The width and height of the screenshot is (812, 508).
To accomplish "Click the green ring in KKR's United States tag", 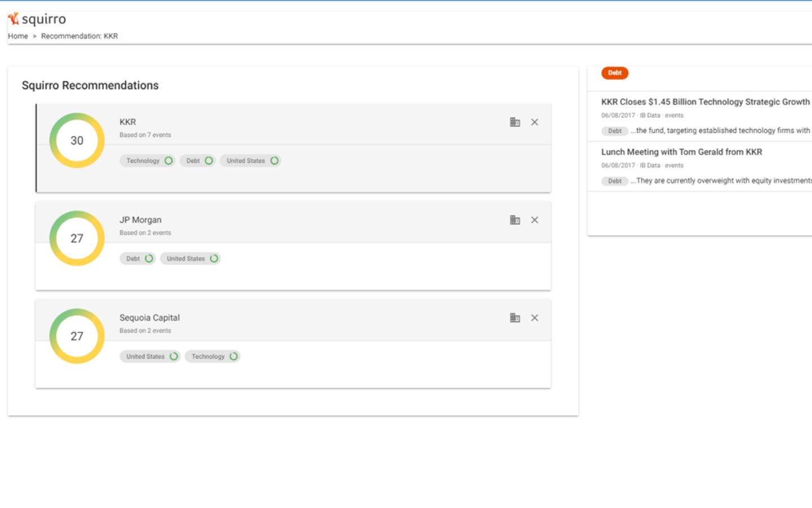I will 275,161.
